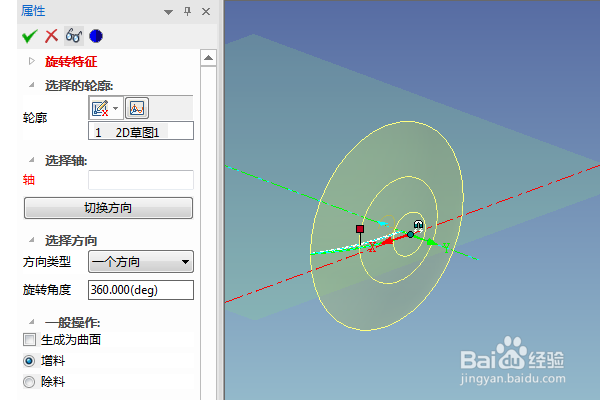Screen dimensions: 600x400
Task: Expand the 旋转特征 section
Action: pyautogui.click(x=32, y=61)
